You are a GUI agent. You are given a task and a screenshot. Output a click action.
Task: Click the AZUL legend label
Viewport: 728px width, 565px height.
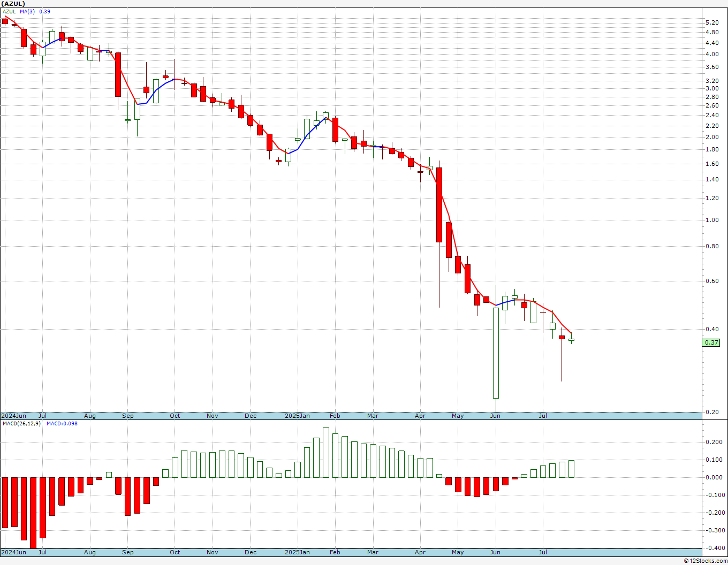(x=9, y=11)
